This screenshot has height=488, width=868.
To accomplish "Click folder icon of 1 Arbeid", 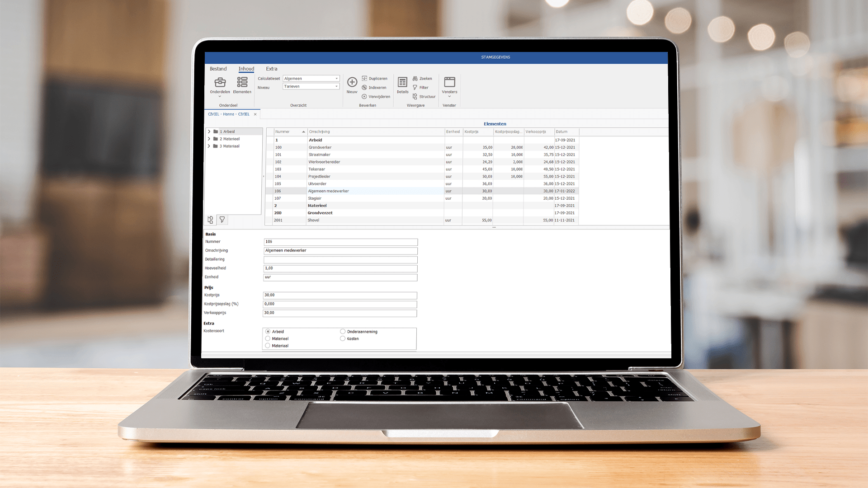I will (216, 131).
